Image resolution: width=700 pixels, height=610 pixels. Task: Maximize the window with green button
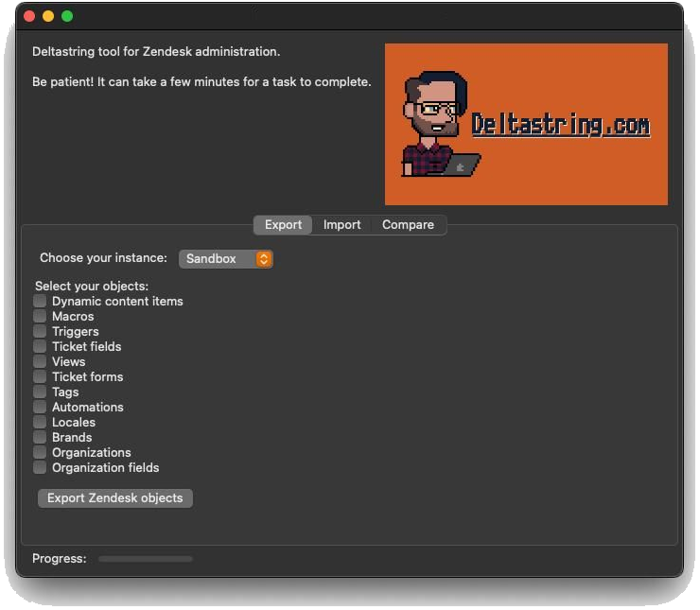[67, 16]
